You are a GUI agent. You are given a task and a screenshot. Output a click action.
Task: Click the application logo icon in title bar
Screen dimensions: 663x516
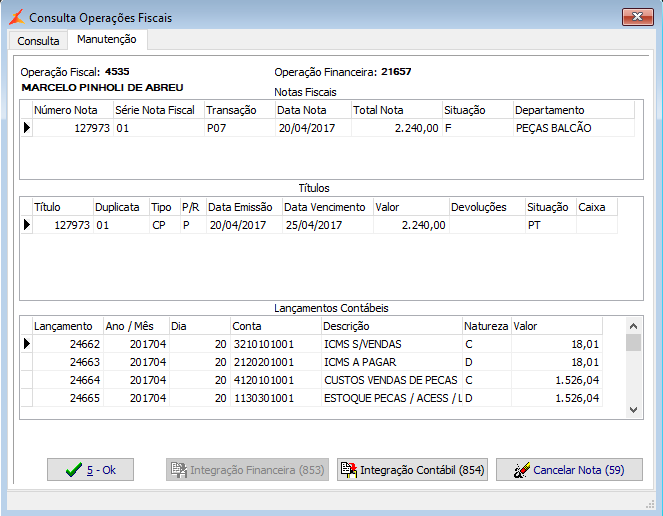pyautogui.click(x=17, y=17)
